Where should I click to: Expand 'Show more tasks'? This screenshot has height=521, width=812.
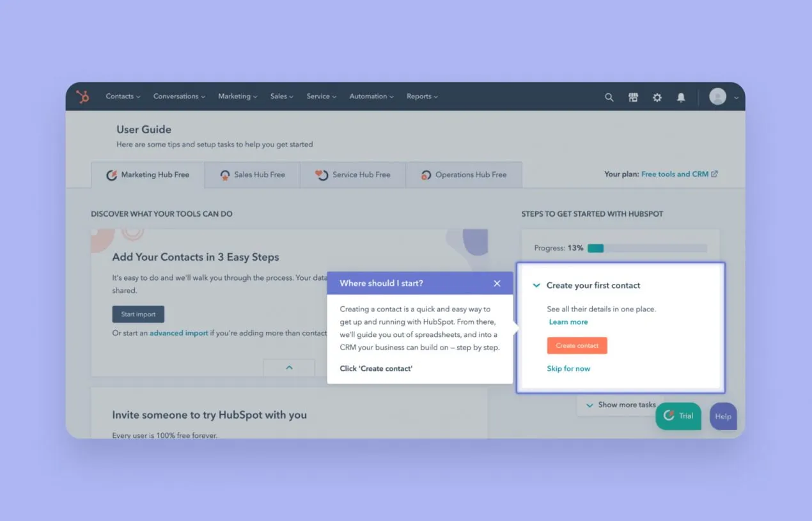pyautogui.click(x=620, y=405)
